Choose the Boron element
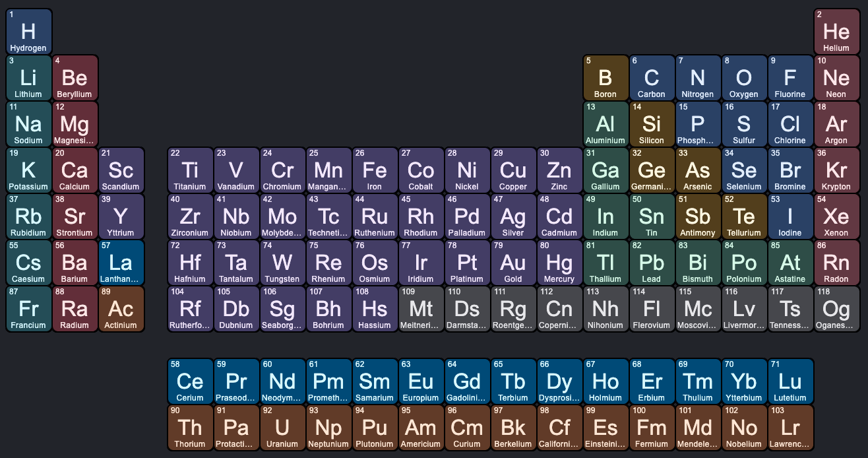868x458 pixels. click(605, 78)
